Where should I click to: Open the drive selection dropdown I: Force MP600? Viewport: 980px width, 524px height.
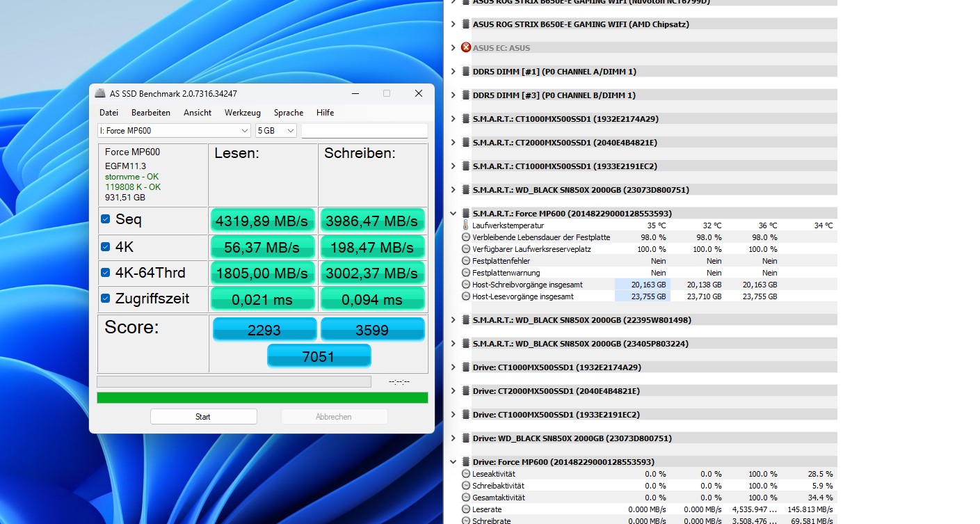tap(174, 131)
